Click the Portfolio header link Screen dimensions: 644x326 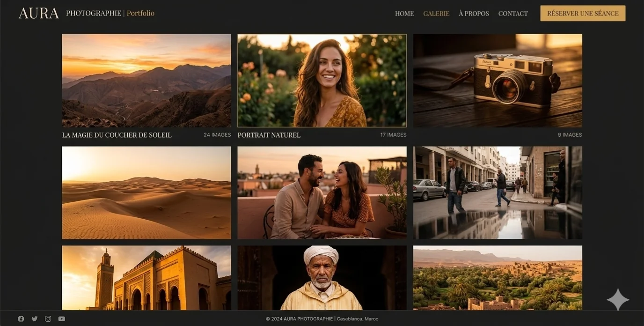pyautogui.click(x=140, y=13)
